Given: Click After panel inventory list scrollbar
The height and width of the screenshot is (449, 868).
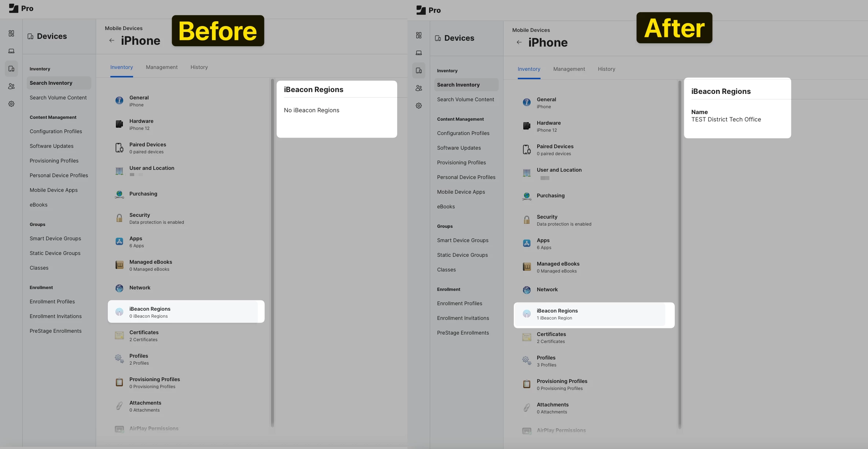Looking at the screenshot, I should [x=680, y=255].
